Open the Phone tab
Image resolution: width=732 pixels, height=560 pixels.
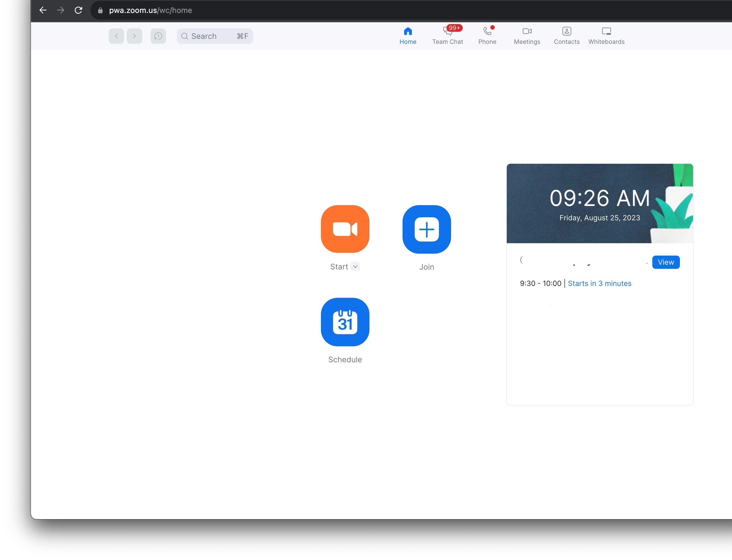[487, 35]
